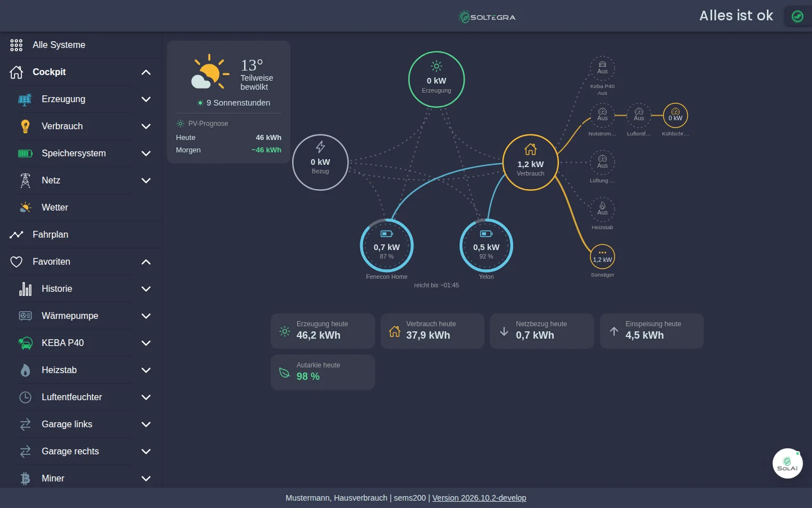
Task: Expand the Netz menu chevron
Action: [x=146, y=181]
